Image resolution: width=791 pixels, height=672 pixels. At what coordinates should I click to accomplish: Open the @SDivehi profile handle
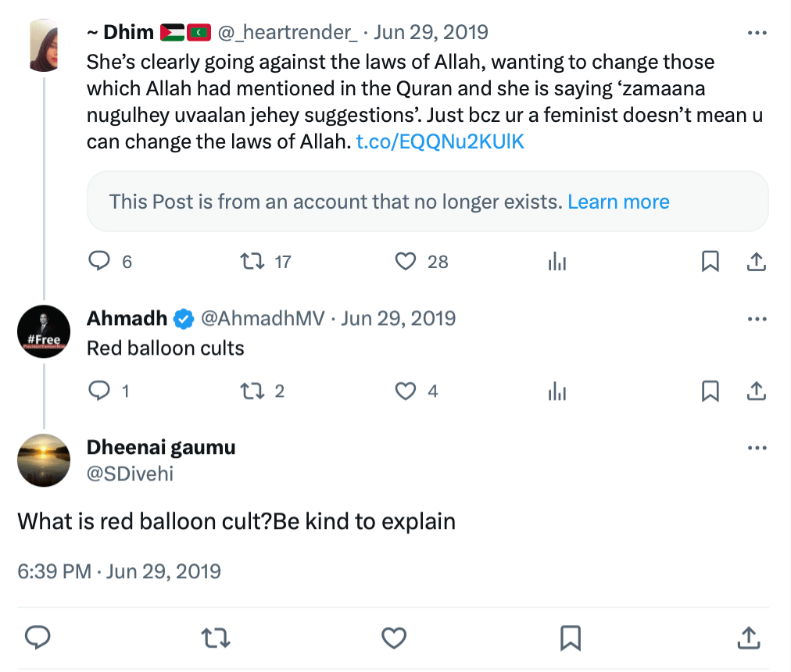pyautogui.click(x=128, y=474)
